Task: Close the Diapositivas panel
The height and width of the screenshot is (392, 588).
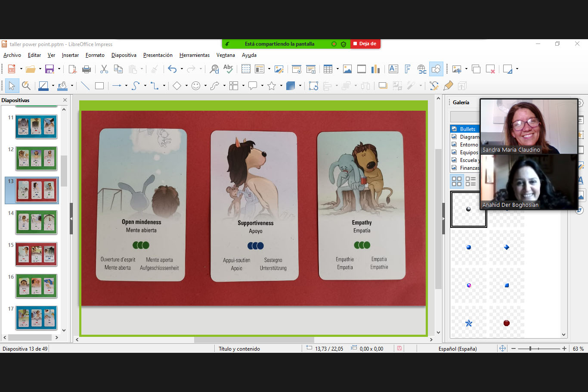Action: click(65, 100)
